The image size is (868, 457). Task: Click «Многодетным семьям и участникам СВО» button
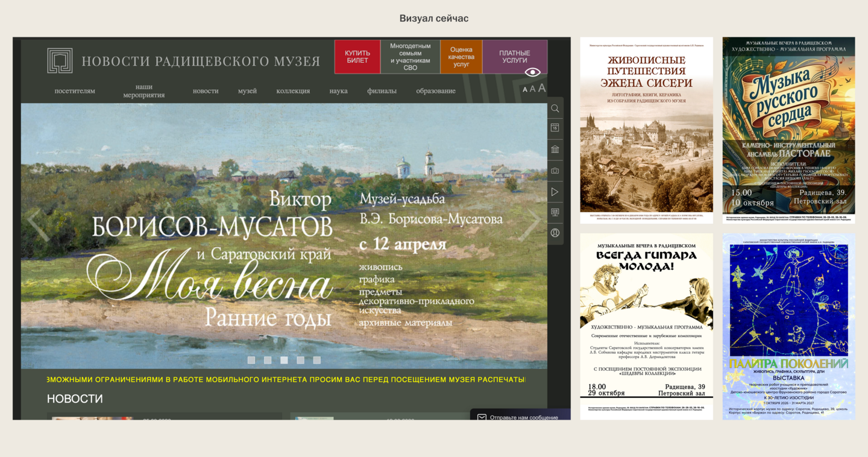[410, 57]
